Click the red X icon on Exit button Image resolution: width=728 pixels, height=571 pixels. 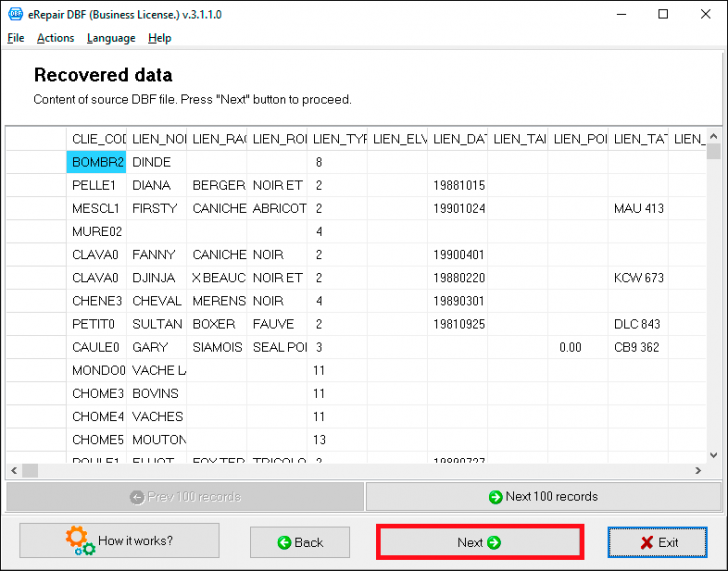point(647,542)
